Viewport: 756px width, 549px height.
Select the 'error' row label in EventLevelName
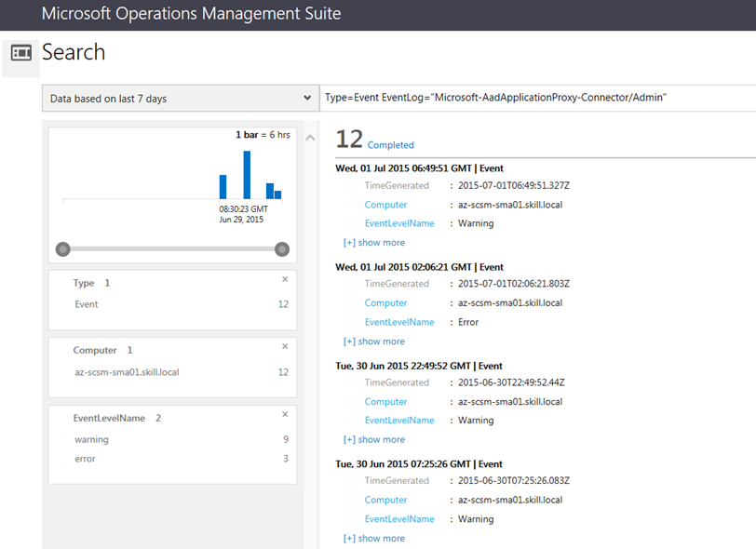pyautogui.click(x=85, y=459)
